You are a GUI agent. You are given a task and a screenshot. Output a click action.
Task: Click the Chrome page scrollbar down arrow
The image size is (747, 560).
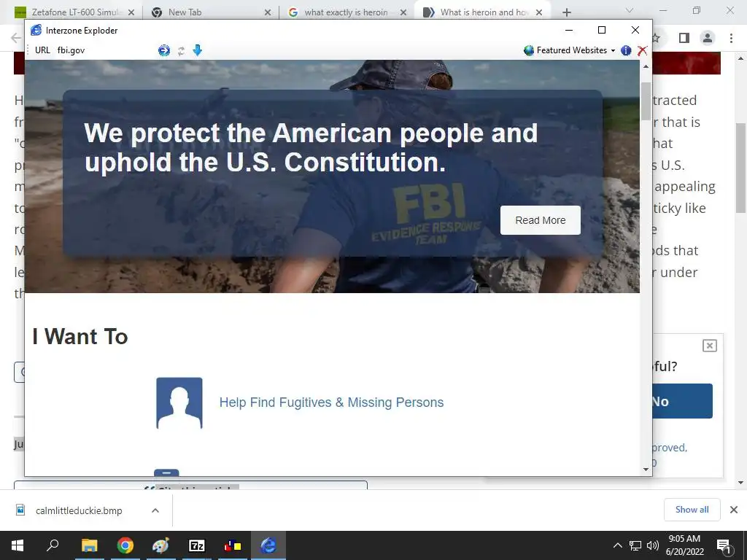click(x=741, y=483)
